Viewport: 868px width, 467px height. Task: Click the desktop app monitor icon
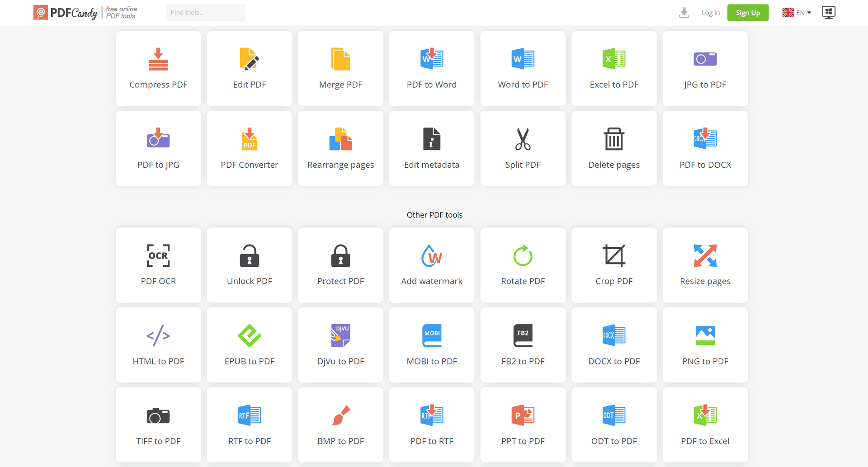tap(828, 13)
